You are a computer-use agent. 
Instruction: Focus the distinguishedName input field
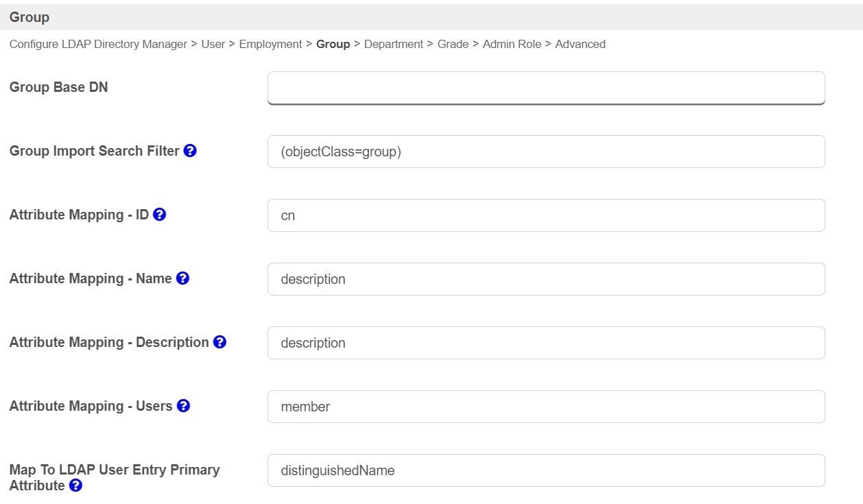pos(546,470)
